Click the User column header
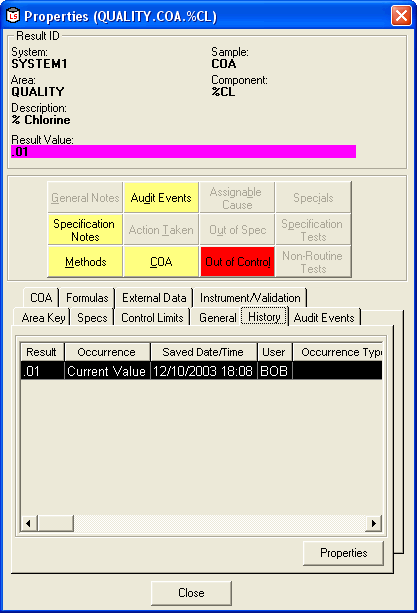The width and height of the screenshot is (417, 613). (x=274, y=352)
